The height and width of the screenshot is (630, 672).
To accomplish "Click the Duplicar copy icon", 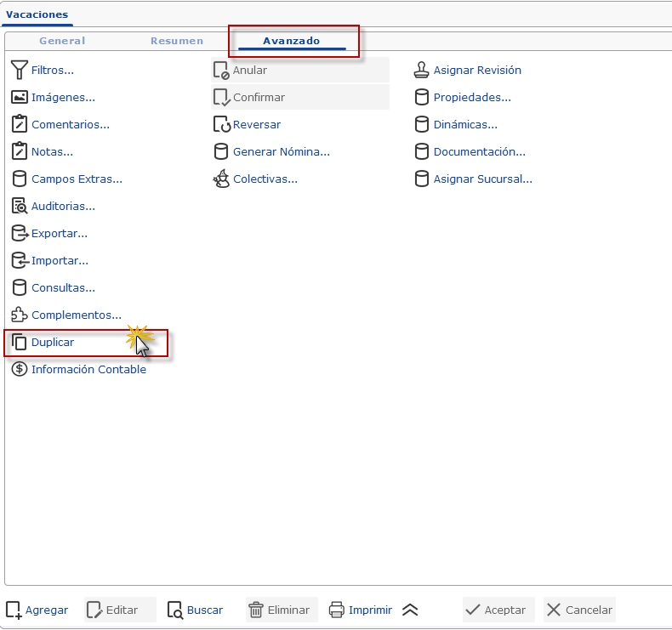I will 20,342.
